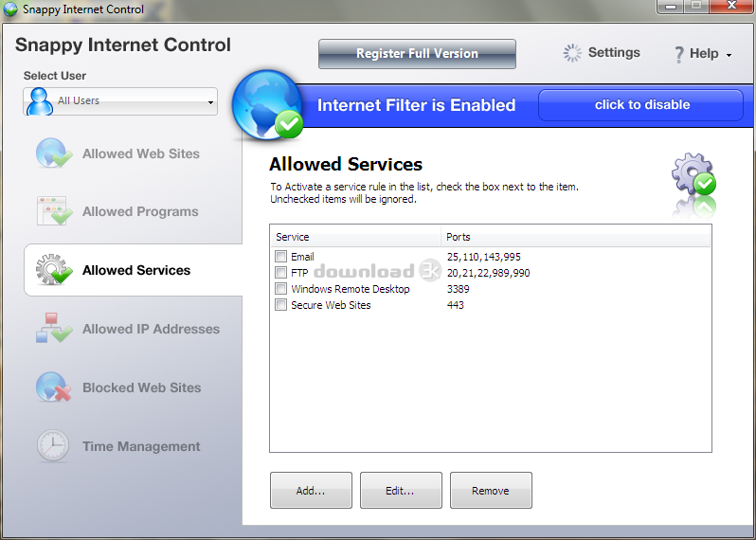Click the Settings spinner icon
The height and width of the screenshot is (540, 756).
click(x=572, y=53)
